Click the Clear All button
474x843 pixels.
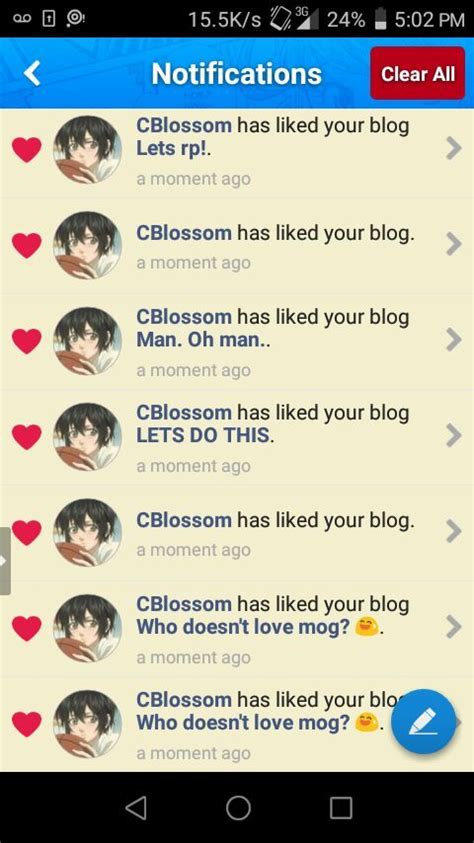[418, 73]
